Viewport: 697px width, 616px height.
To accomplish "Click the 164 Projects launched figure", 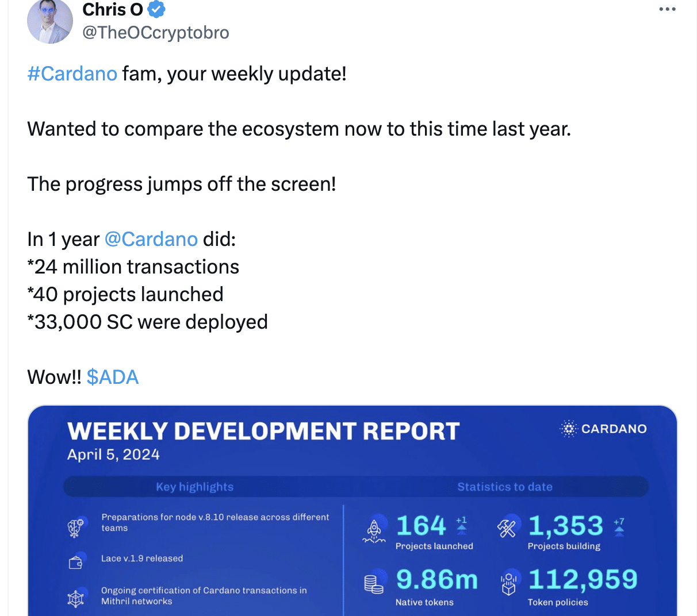I will [x=421, y=526].
